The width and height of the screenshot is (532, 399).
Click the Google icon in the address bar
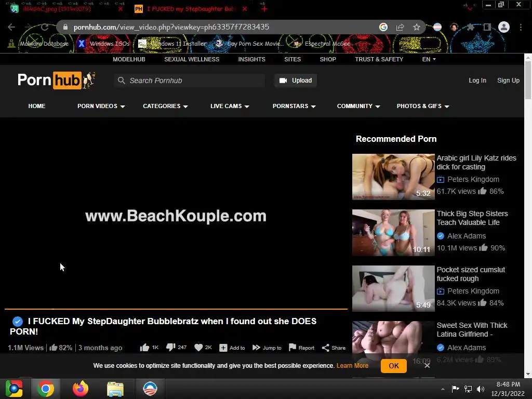(x=383, y=27)
